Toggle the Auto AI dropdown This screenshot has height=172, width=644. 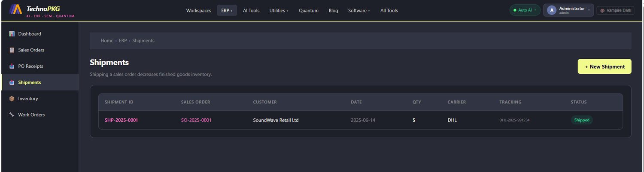point(525,10)
